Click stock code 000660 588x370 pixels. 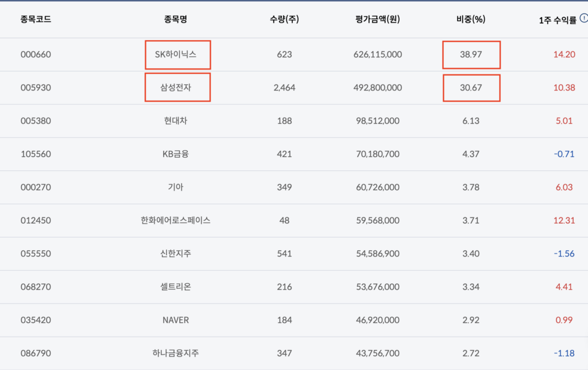[x=35, y=54]
